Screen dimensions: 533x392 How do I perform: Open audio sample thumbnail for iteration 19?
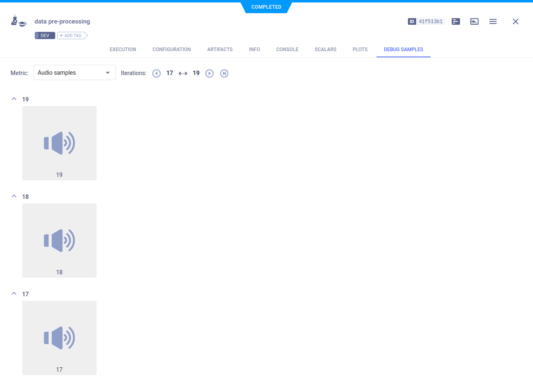tap(59, 143)
